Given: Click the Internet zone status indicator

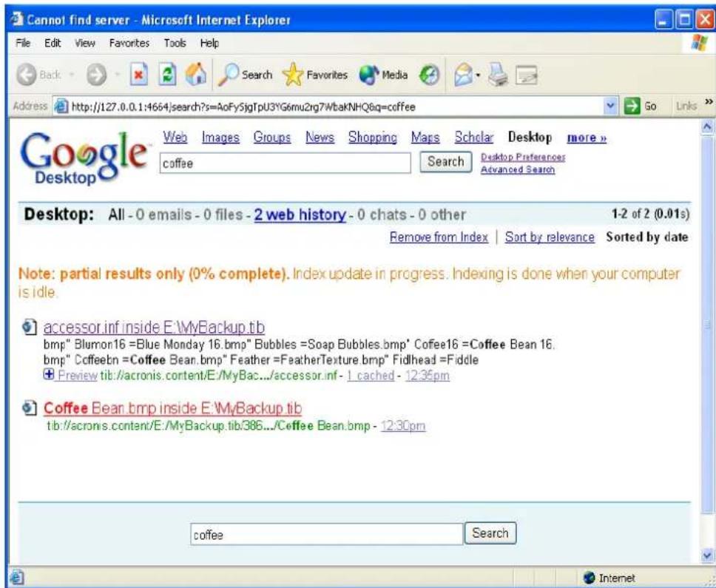Looking at the screenshot, I should pos(609,578).
